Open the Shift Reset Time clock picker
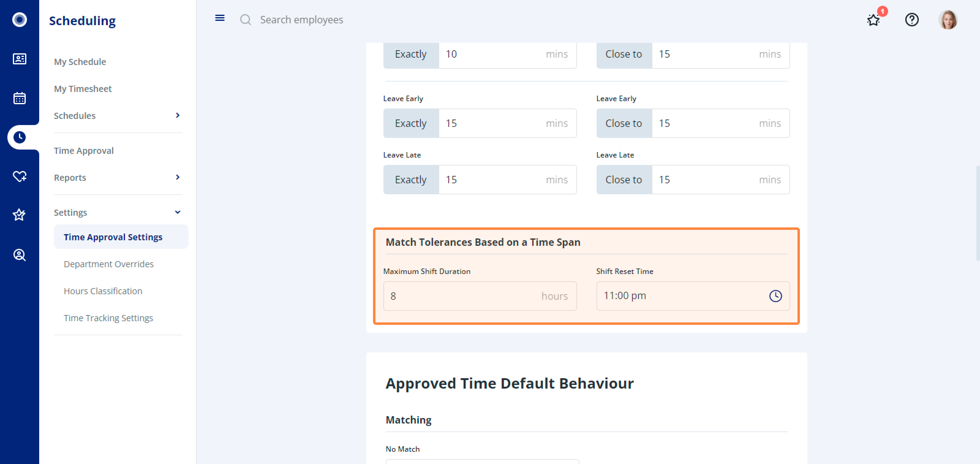The width and height of the screenshot is (980, 464). click(775, 296)
